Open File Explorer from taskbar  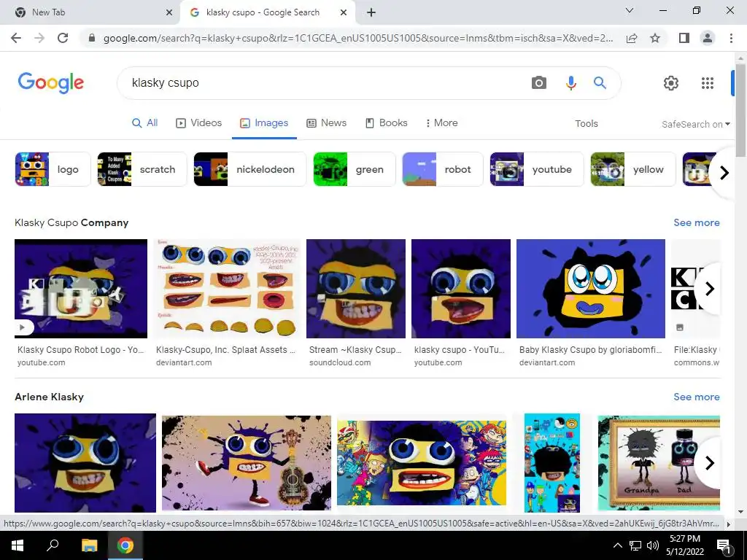pyautogui.click(x=89, y=545)
